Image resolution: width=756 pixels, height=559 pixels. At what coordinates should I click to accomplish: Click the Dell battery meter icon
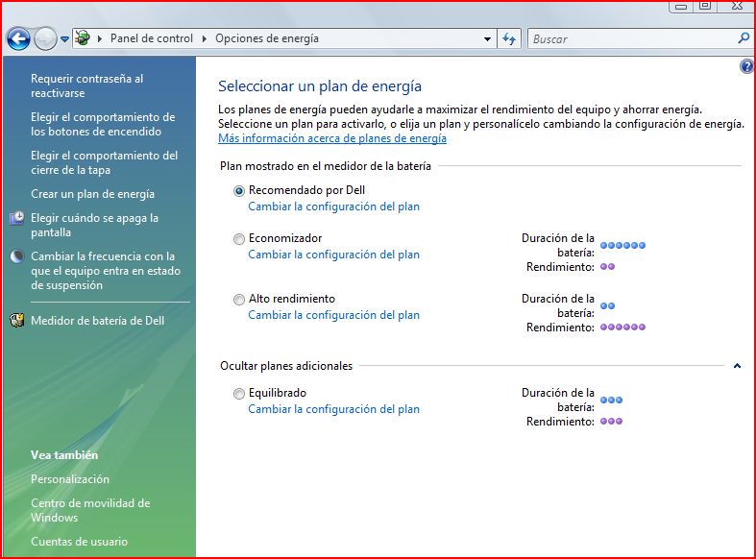17,321
